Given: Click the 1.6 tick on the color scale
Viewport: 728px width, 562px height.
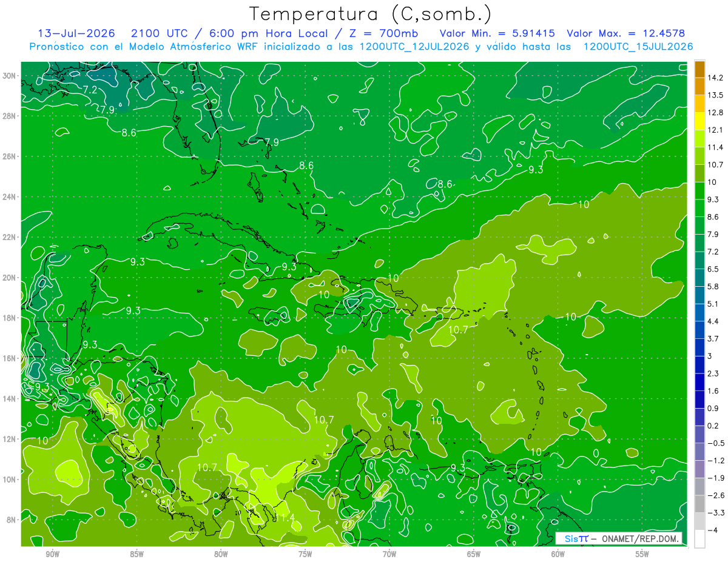Looking at the screenshot, I should [x=714, y=391].
